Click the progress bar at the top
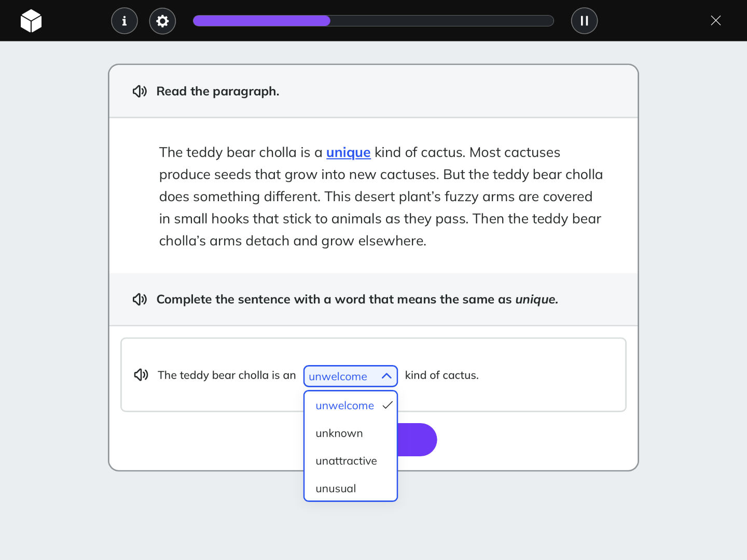The image size is (747, 560). pos(374,21)
